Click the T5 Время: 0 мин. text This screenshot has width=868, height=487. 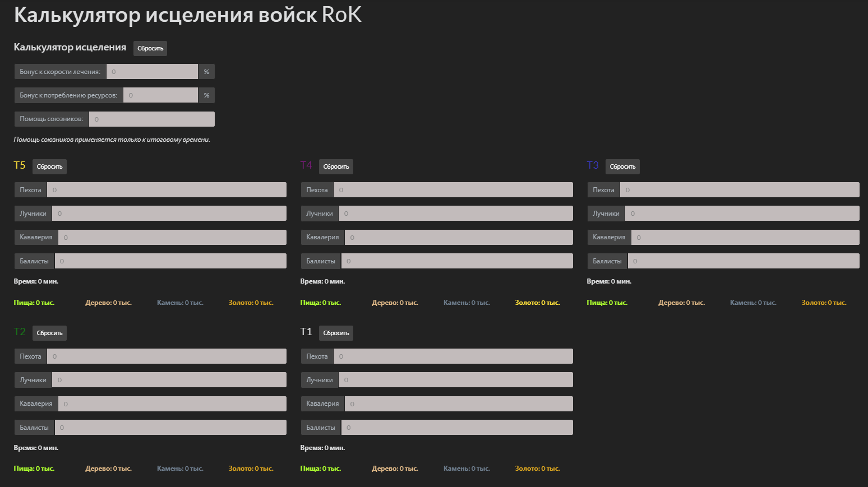36,281
